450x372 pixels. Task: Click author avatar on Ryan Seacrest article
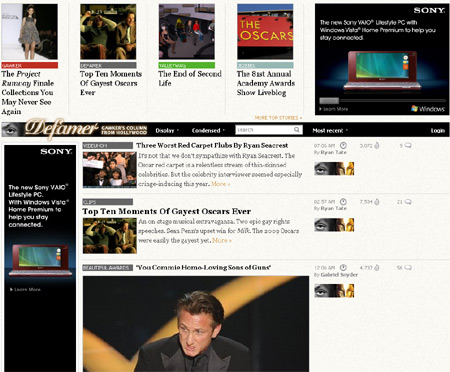(334, 168)
